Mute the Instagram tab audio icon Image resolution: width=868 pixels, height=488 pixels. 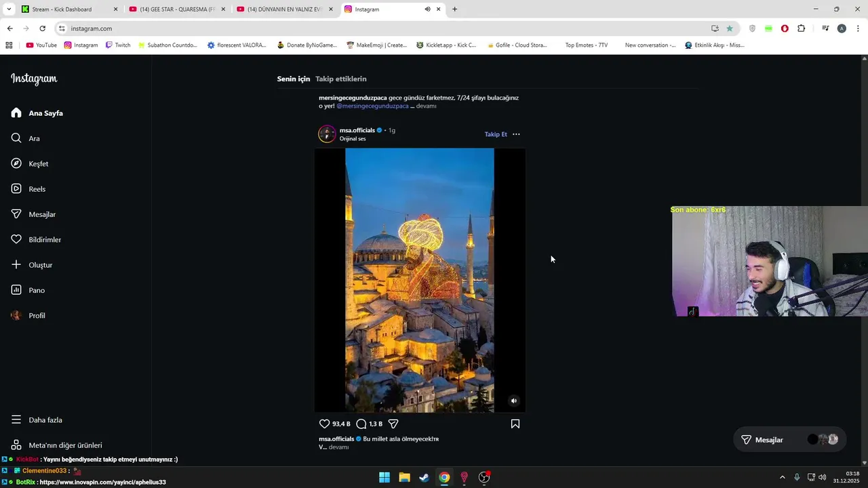click(x=427, y=9)
